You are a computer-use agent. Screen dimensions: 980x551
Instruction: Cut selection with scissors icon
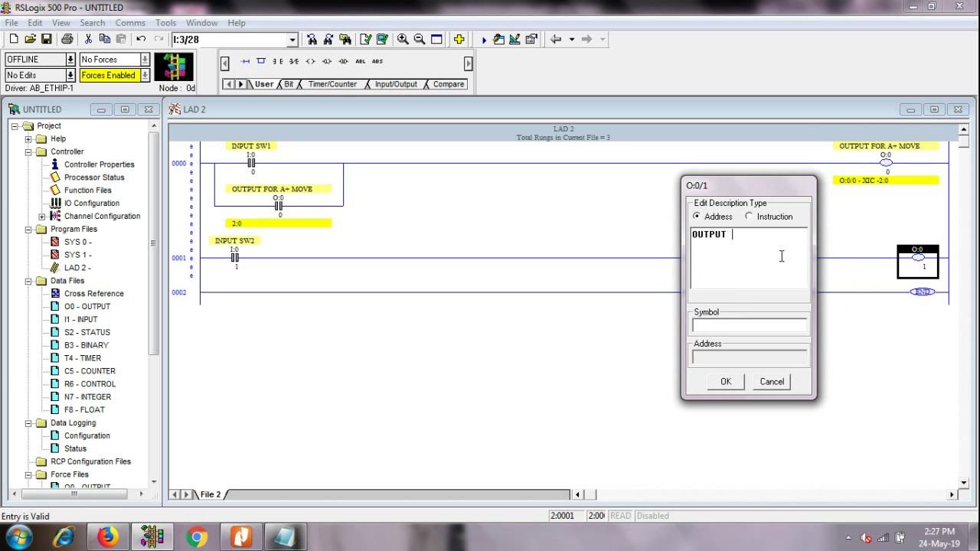tap(88, 39)
